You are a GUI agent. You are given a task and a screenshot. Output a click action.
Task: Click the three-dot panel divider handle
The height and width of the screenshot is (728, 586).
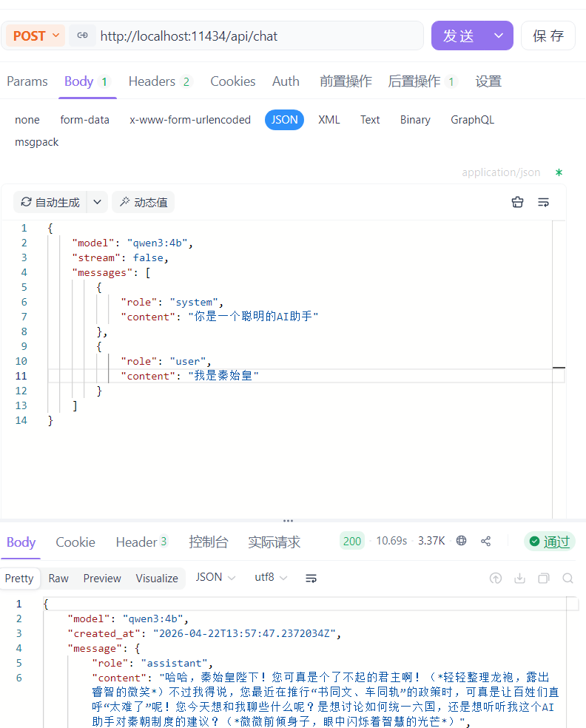coord(288,521)
